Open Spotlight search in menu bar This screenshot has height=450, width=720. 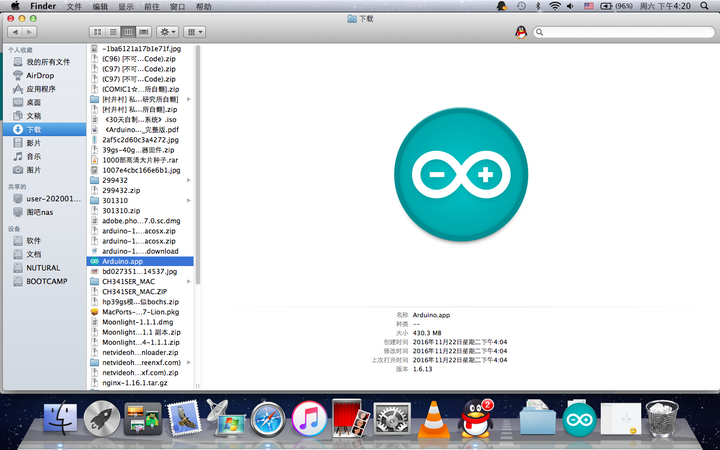[x=704, y=6]
